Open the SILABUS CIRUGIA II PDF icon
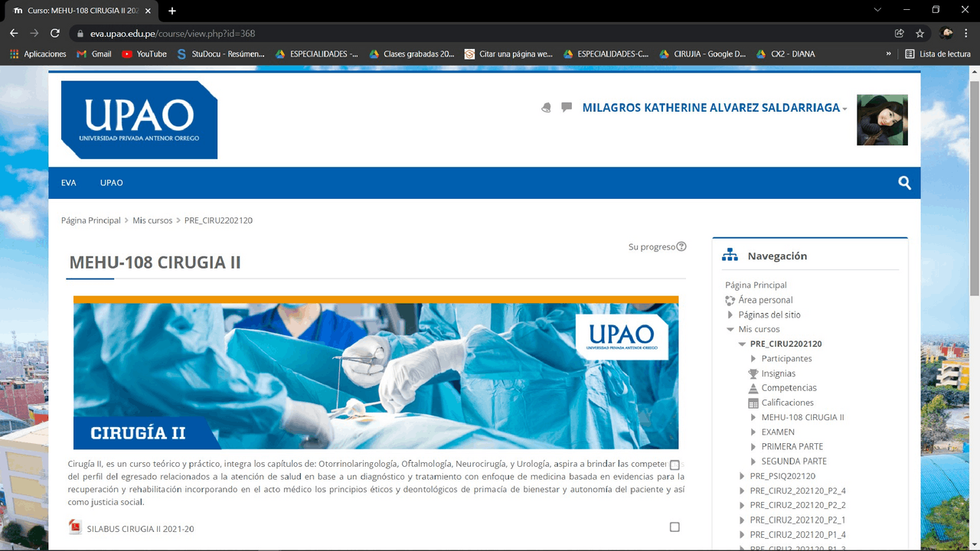The height and width of the screenshot is (551, 980). pyautogui.click(x=75, y=527)
